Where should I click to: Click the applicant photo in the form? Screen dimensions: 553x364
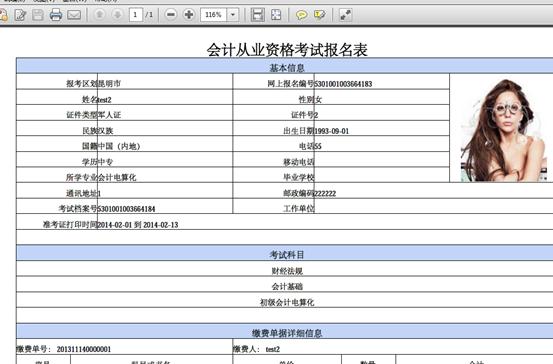point(504,130)
